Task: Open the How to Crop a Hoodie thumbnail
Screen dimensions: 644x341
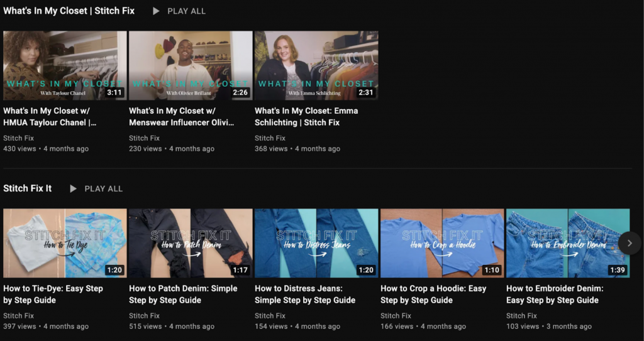Action: pyautogui.click(x=442, y=243)
